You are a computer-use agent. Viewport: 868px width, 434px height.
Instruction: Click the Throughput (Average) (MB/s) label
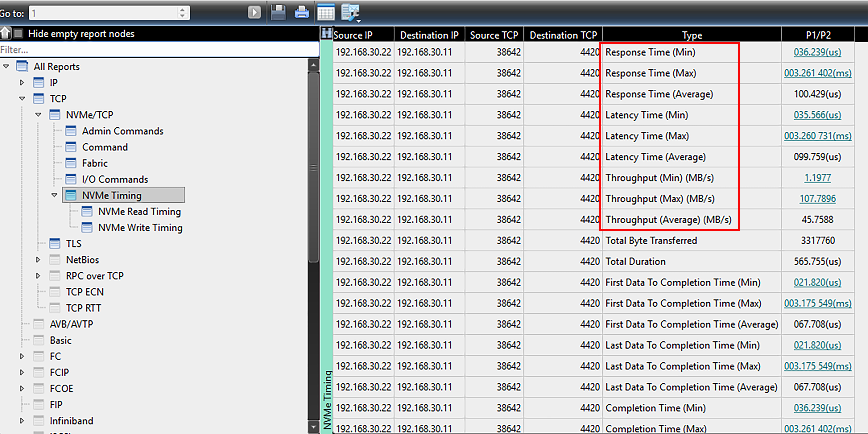coord(668,220)
